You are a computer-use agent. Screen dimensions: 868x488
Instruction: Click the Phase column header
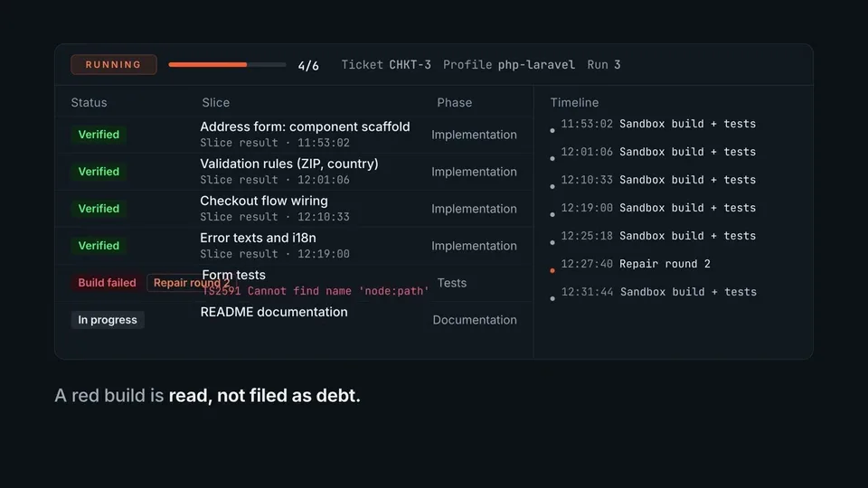tap(455, 102)
